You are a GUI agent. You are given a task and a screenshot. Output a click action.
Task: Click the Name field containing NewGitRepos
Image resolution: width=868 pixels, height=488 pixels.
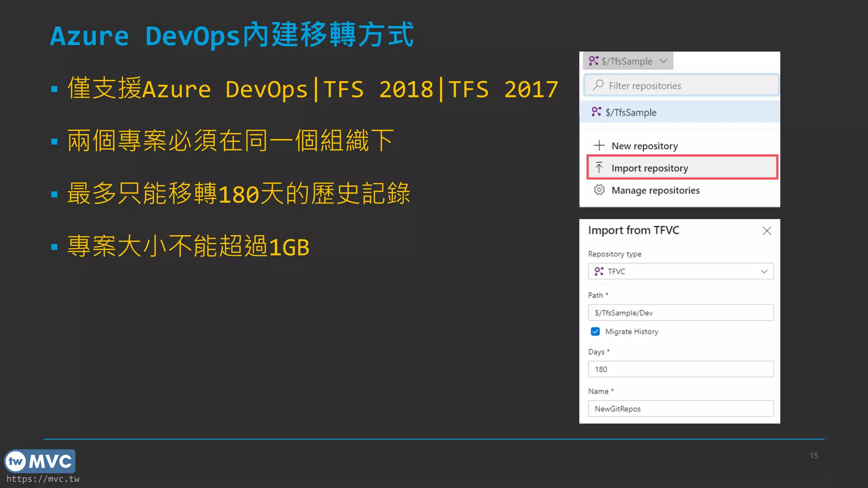[x=681, y=408]
